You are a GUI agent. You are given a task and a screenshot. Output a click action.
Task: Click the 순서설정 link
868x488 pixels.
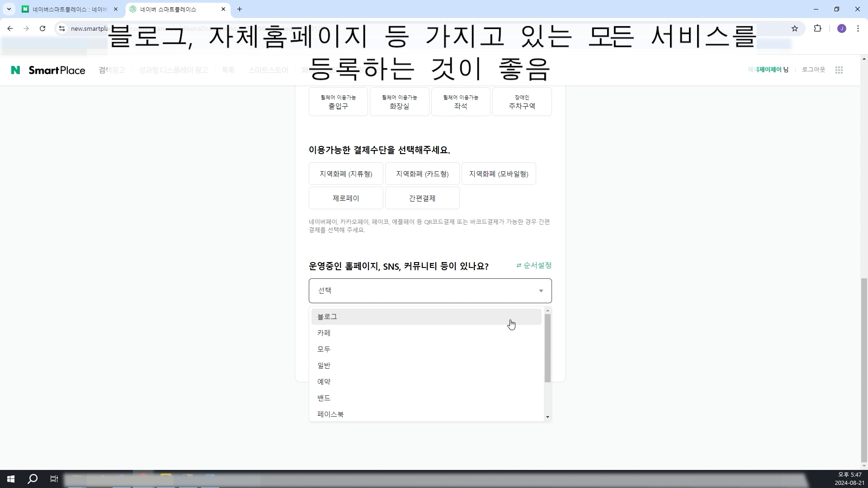[x=534, y=265]
